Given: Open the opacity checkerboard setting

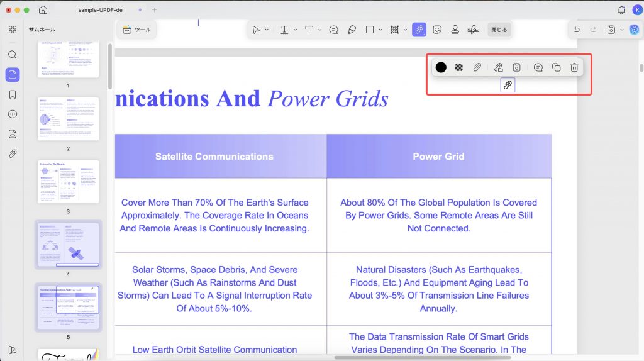Looking at the screenshot, I should [459, 67].
